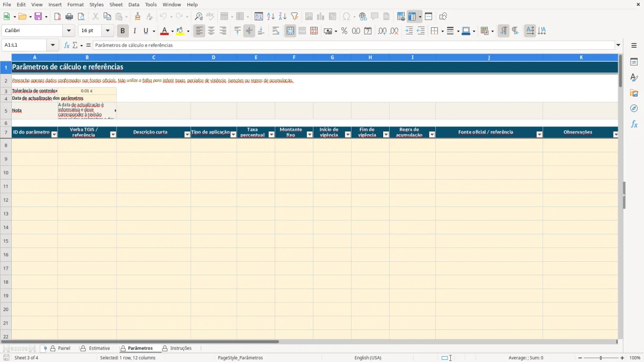Open the sidebar Functions panel
Viewport: 644px width, 362px height.
[634, 124]
